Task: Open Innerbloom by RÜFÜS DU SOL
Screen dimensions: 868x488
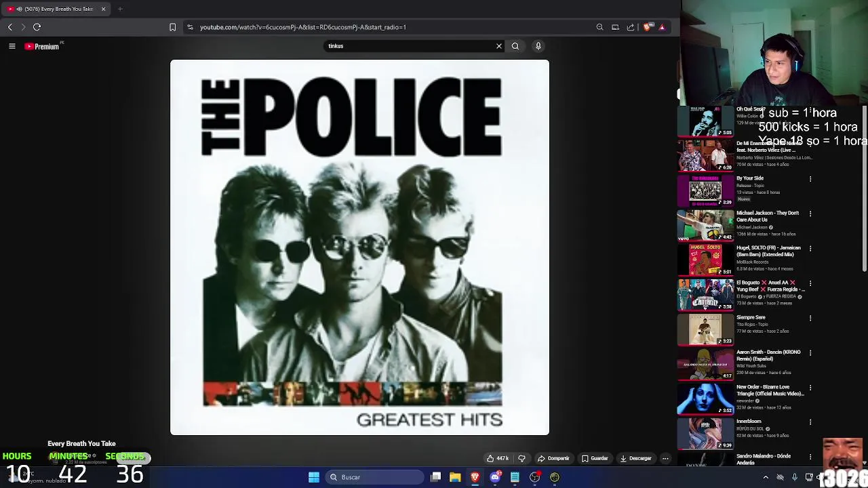Action: coord(749,422)
